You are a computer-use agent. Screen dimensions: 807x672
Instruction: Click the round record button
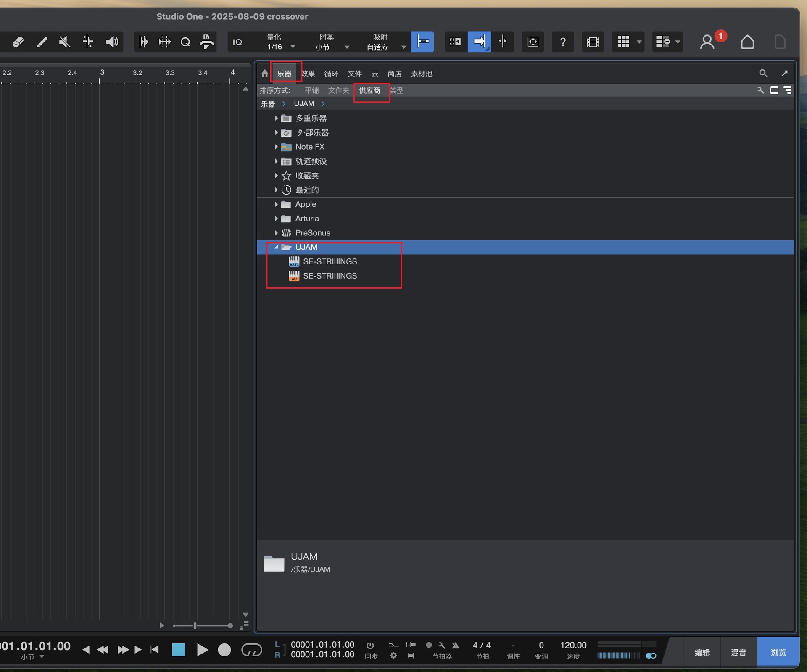[x=224, y=650]
